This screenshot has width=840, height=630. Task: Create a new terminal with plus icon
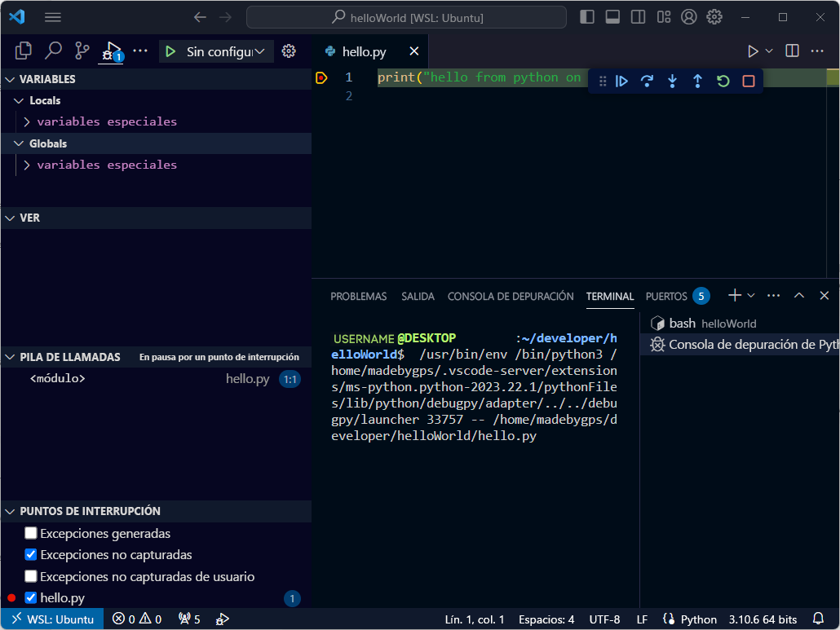coord(735,296)
